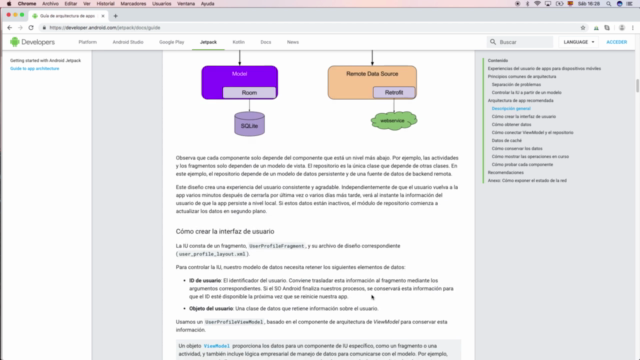Click the Room box in Model diagram
640x360 pixels.
coord(249,93)
